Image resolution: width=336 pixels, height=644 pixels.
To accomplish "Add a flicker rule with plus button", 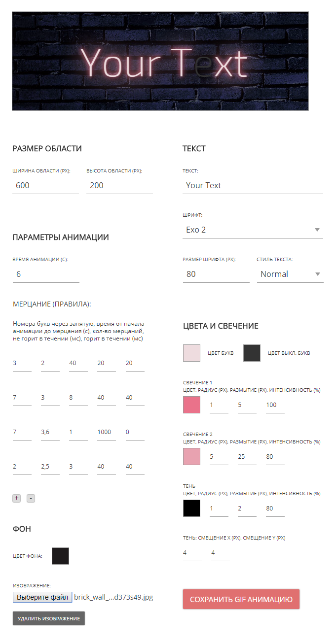I will [17, 498].
